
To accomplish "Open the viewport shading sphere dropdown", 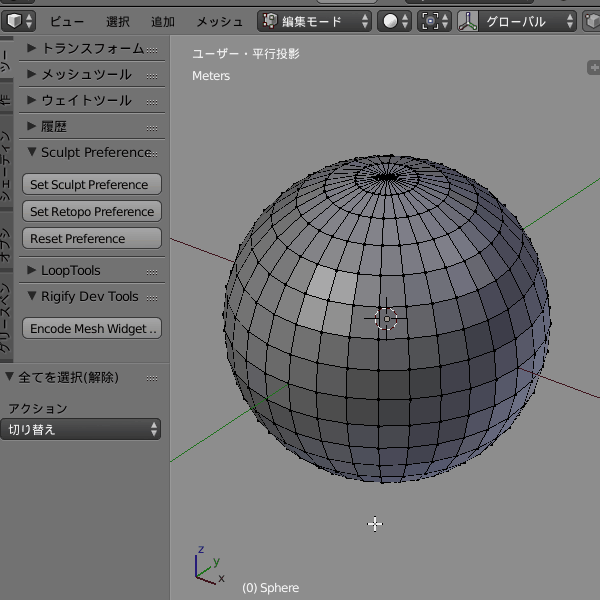I will tap(395, 21).
